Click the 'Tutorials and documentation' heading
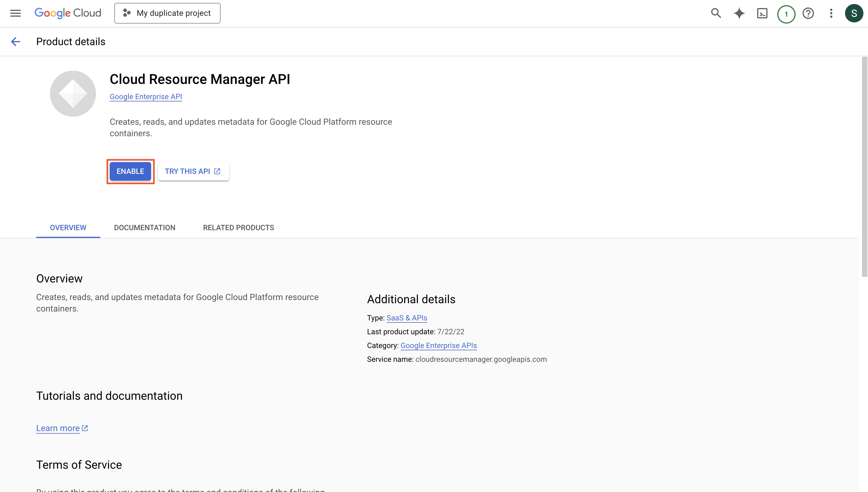868x492 pixels. (x=109, y=396)
